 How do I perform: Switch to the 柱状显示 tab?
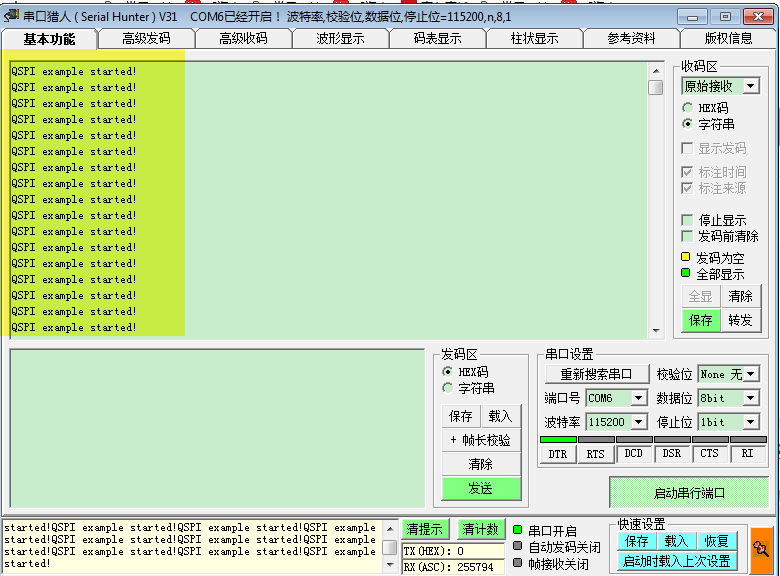point(534,38)
